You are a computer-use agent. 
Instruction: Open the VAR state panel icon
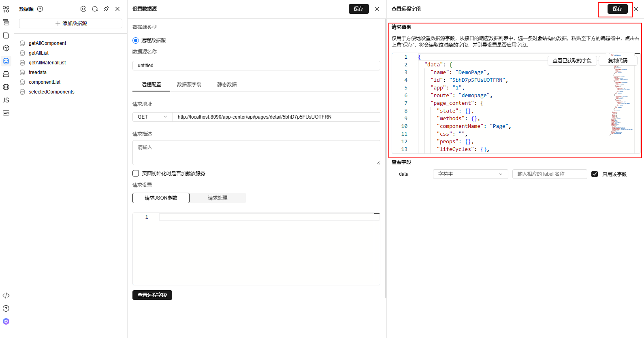(x=6, y=113)
